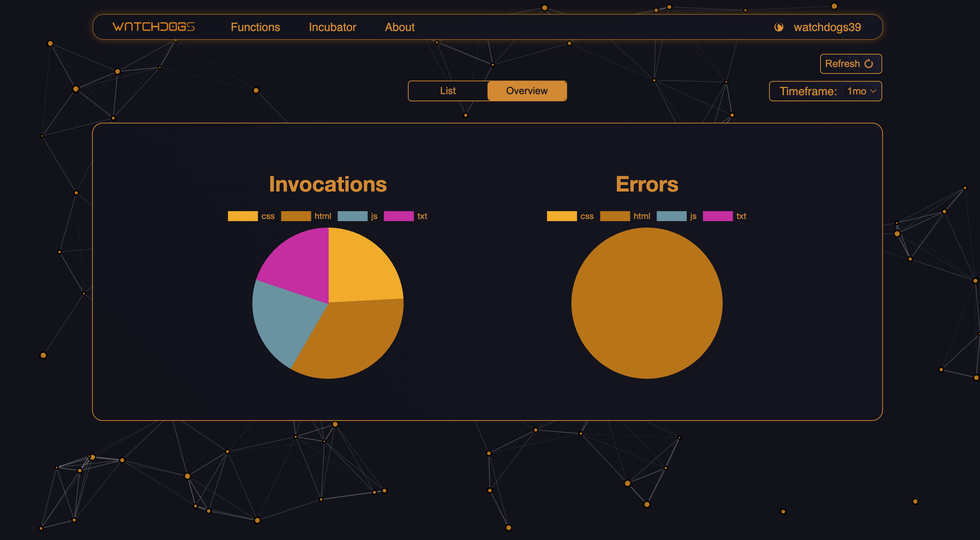The image size is (980, 540).
Task: Hide js series in Invocations legend
Action: (x=352, y=216)
